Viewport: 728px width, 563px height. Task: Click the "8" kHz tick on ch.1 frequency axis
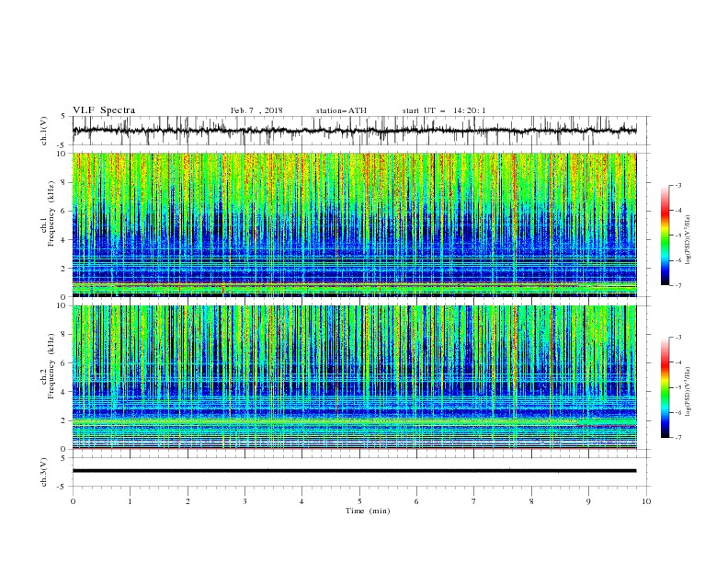(65, 182)
